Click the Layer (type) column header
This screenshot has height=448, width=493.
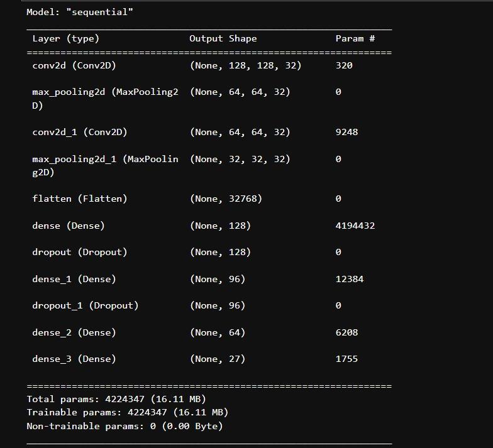point(66,38)
